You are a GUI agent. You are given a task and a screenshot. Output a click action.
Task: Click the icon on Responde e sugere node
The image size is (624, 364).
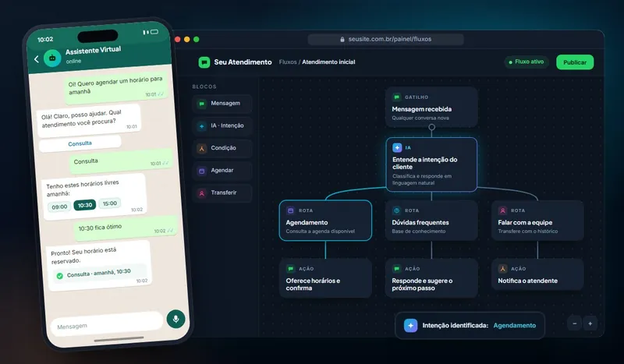396,269
